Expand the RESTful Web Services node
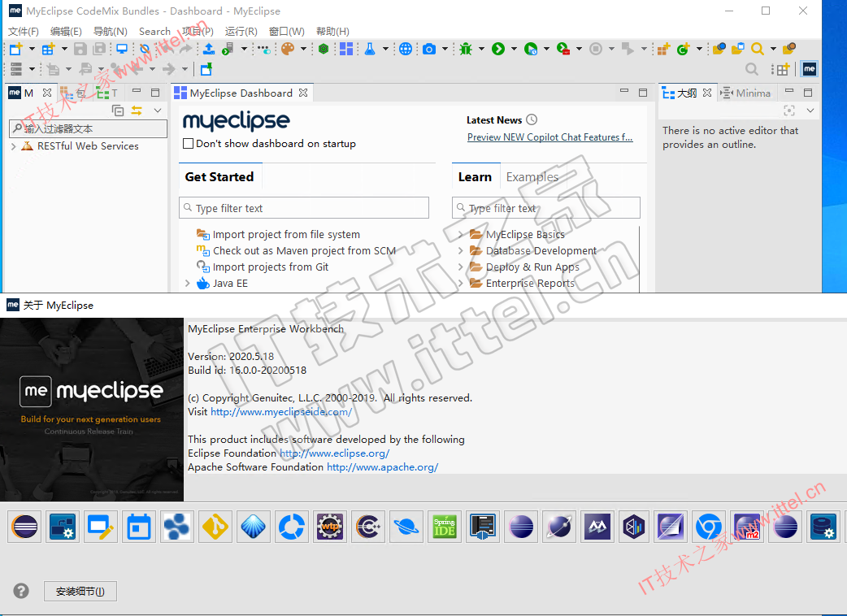The image size is (847, 616). [x=14, y=146]
